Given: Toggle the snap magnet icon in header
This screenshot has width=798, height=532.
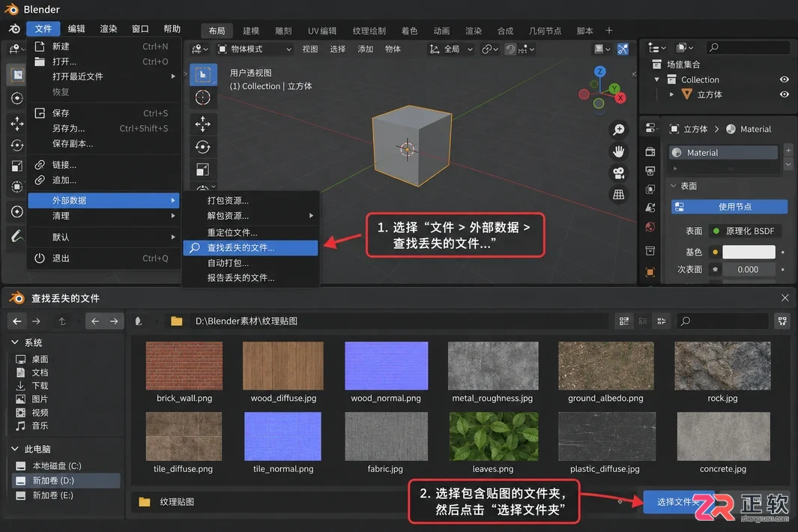Looking at the screenshot, I should [510, 49].
